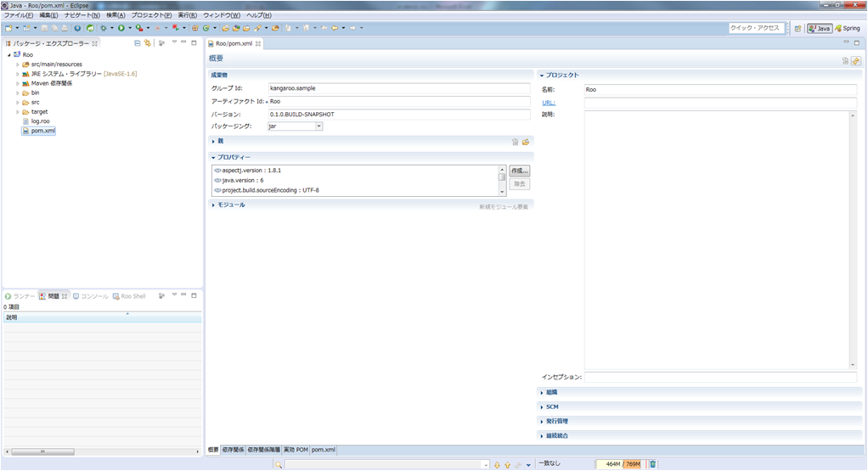Open Package Explorer view menu triangle

click(x=174, y=42)
